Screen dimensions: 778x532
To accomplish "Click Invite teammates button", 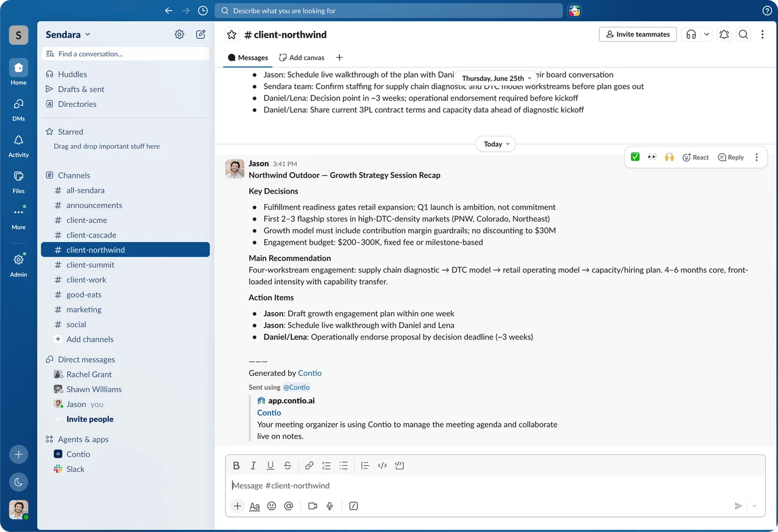I will (638, 35).
